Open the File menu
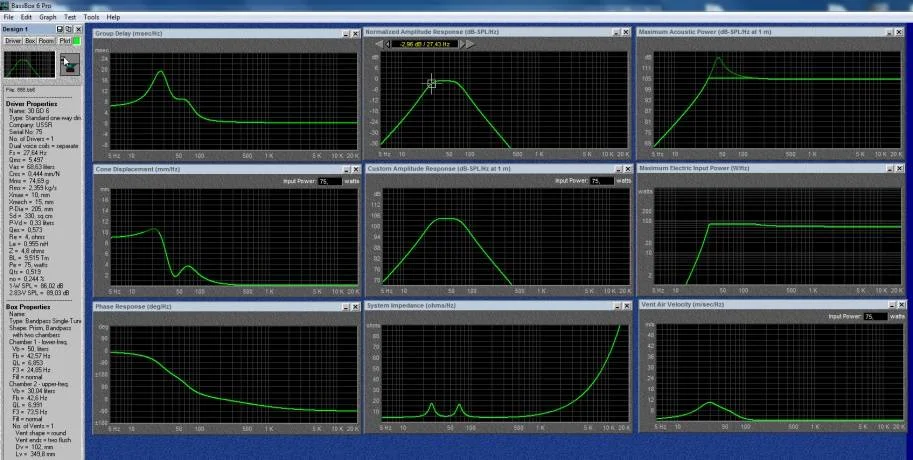 pyautogui.click(x=9, y=17)
